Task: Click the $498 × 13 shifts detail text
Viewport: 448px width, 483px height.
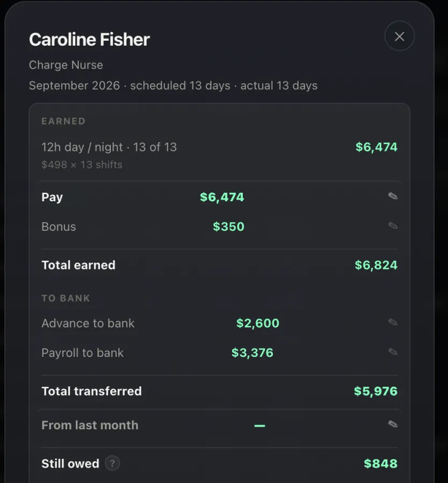Action: coord(82,165)
